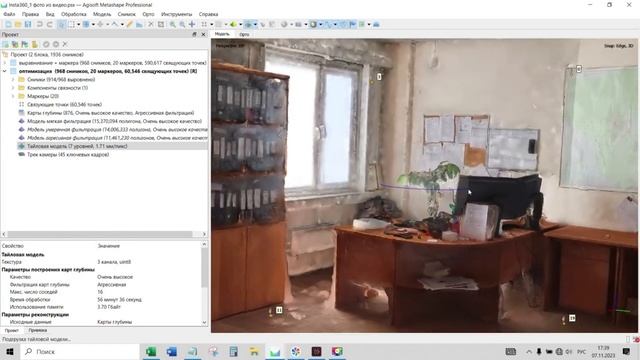Disable selected items in Project panel
The width and height of the screenshot is (640, 360).
[56, 44]
